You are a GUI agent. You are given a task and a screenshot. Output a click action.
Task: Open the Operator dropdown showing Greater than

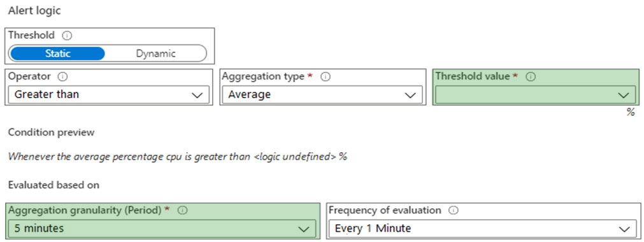[x=109, y=94]
